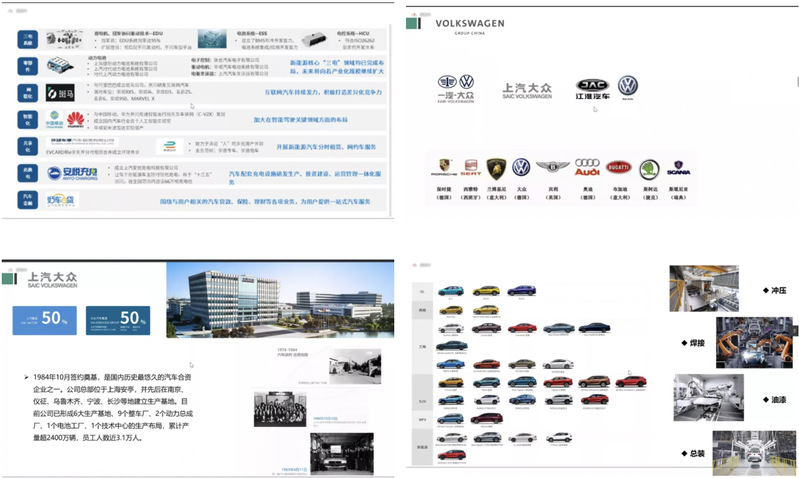The image size is (799, 478).
Task: Click the Bentley winged logo
Action: (553, 166)
